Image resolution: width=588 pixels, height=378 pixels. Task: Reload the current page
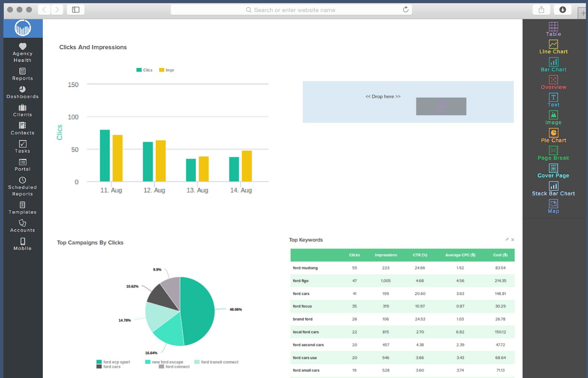(x=405, y=9)
